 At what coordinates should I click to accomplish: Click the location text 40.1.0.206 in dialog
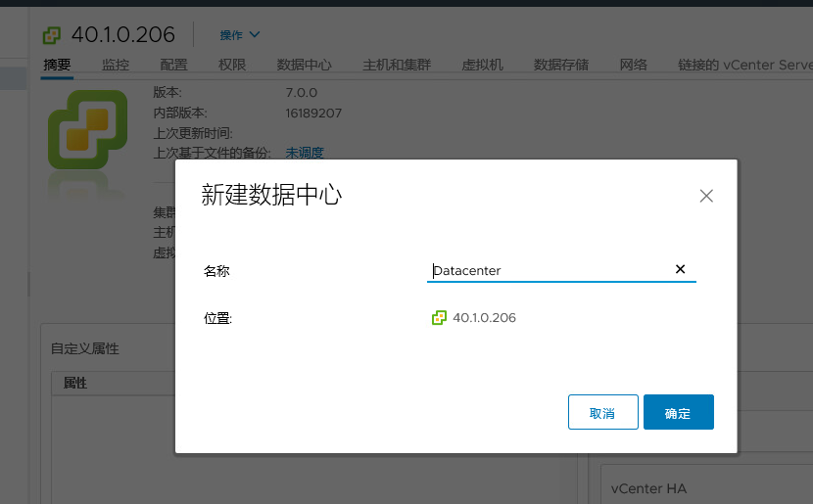(x=484, y=317)
